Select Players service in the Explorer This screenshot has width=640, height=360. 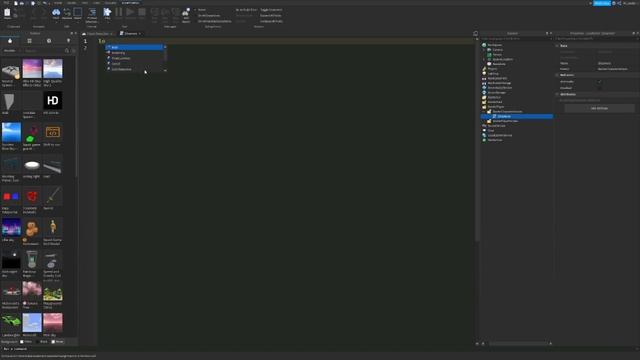click(x=493, y=69)
